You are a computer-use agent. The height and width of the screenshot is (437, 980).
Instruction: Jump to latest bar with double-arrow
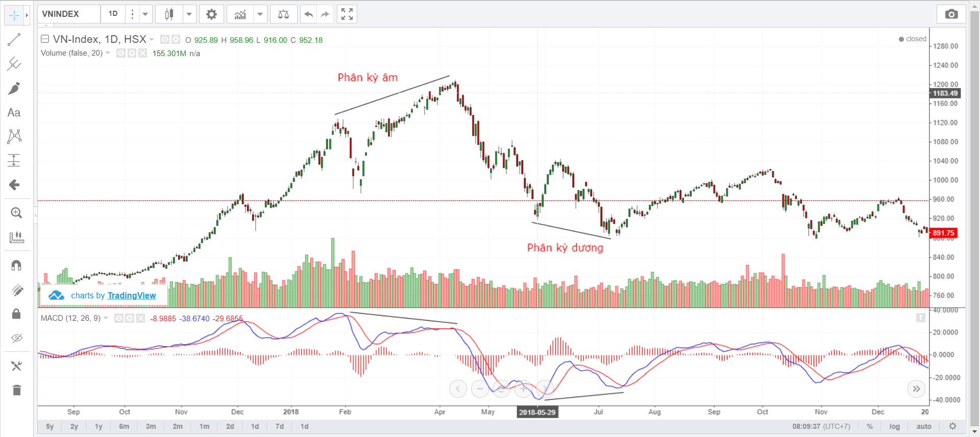(917, 389)
